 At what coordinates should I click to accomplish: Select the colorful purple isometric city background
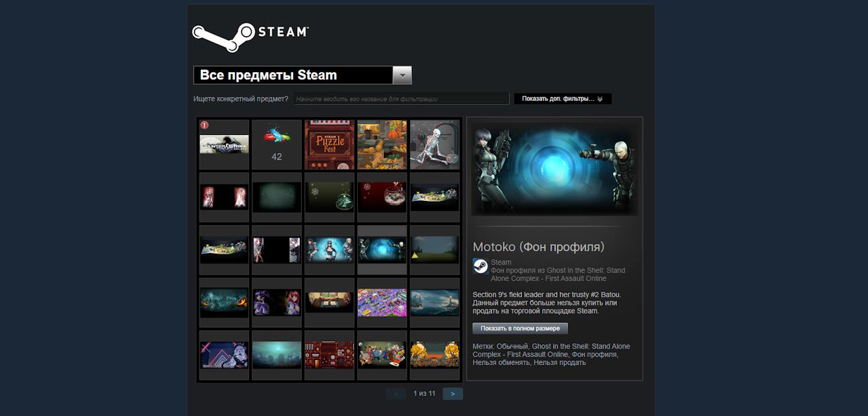383,302
